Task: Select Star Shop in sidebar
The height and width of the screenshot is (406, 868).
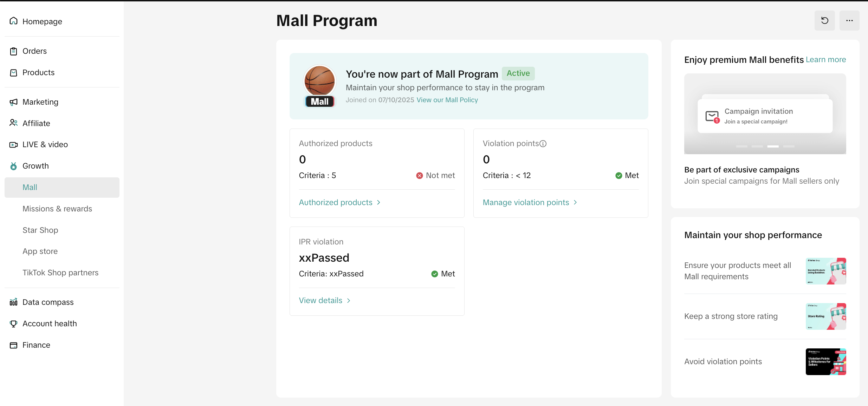Action: coord(40,230)
